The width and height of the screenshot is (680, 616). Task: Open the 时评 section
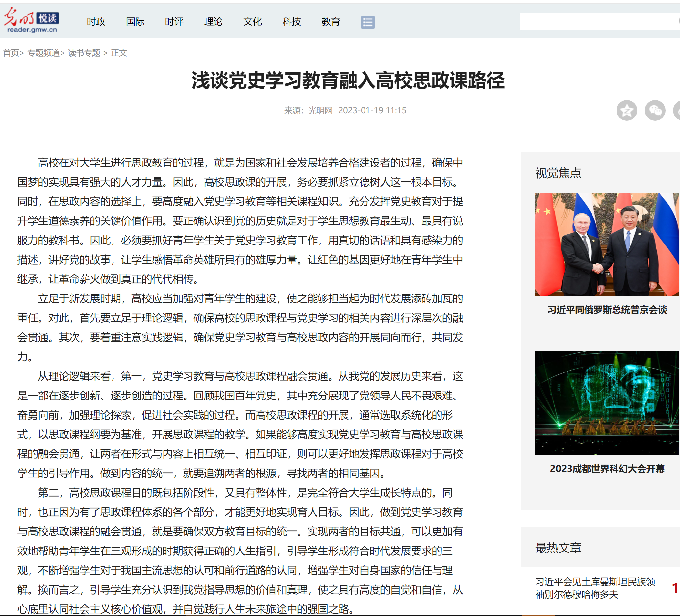174,22
